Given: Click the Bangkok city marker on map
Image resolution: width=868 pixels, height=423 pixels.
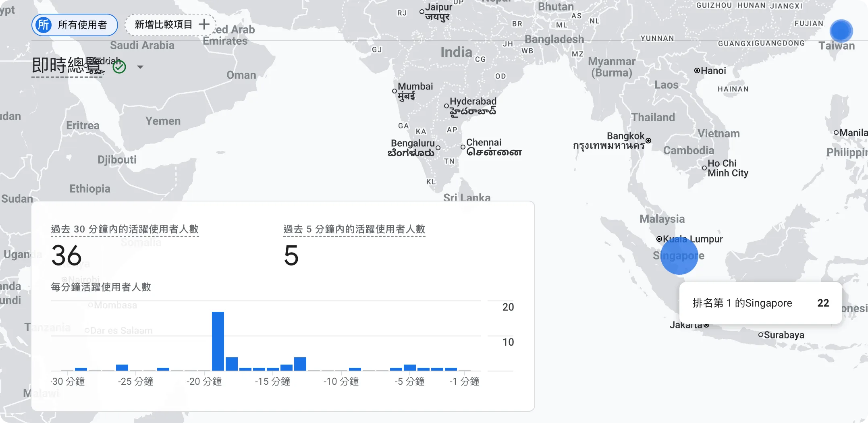Looking at the screenshot, I should (x=648, y=141).
